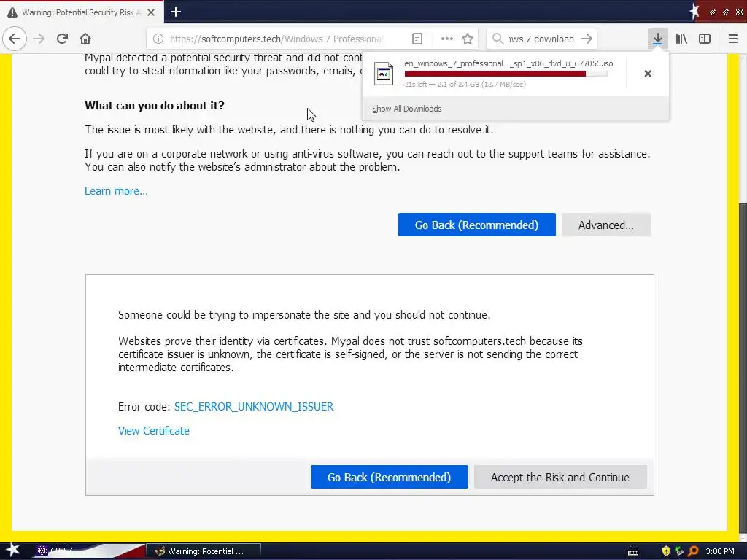747x560 pixels.
Task: Open the home page
Action: 85,39
